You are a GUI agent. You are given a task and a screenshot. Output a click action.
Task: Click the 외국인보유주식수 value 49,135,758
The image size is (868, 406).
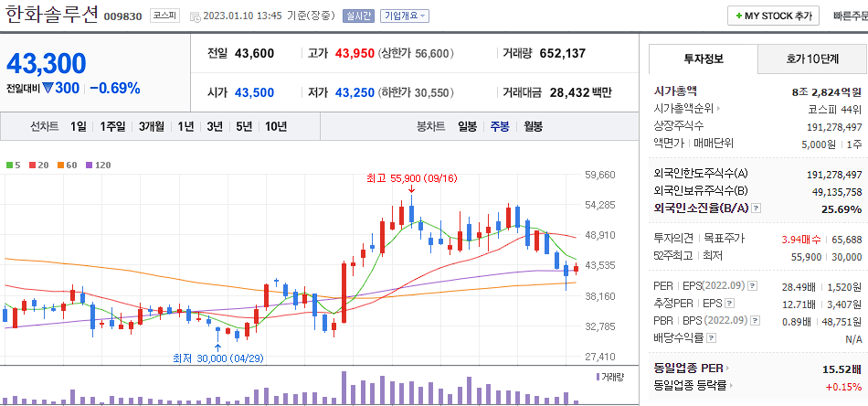coord(835,192)
